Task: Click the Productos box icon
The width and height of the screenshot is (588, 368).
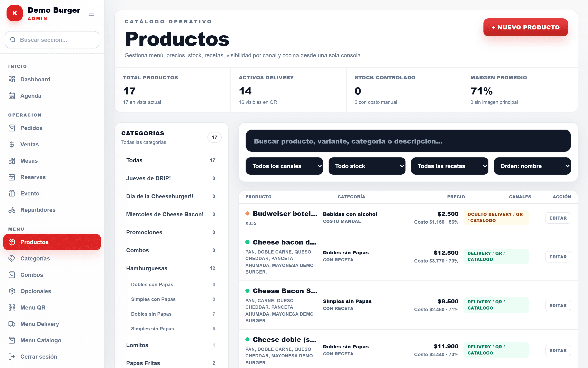Action: [12, 242]
